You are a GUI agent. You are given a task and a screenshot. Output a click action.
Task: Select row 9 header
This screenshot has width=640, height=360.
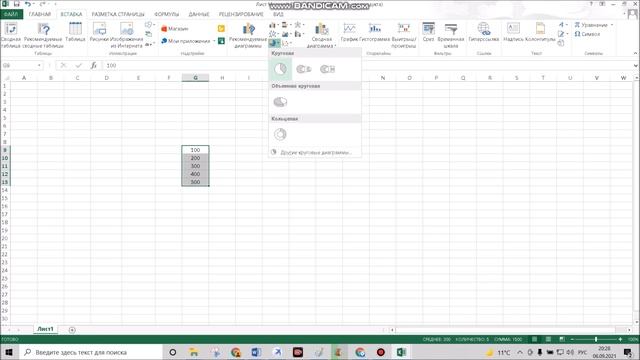[5, 150]
